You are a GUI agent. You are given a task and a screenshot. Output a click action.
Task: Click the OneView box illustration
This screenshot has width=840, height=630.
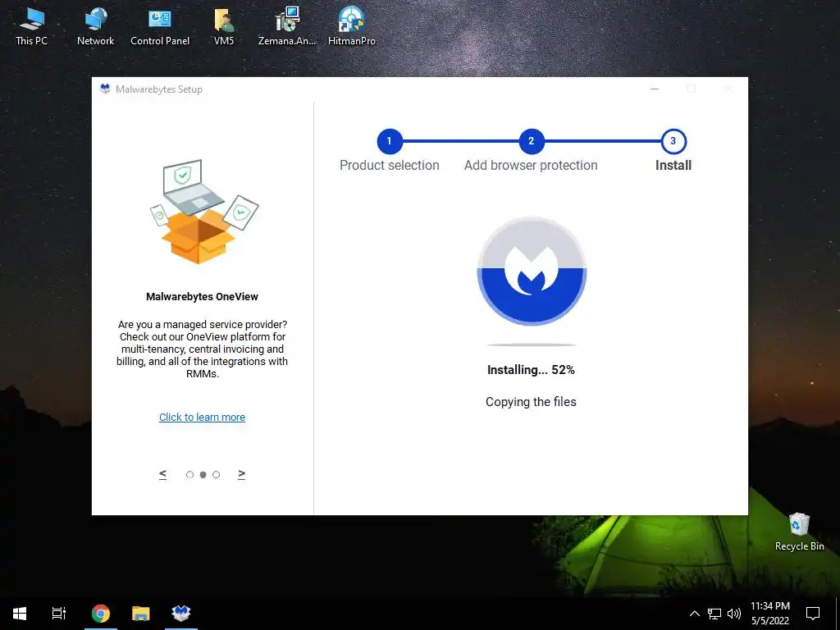tap(203, 212)
